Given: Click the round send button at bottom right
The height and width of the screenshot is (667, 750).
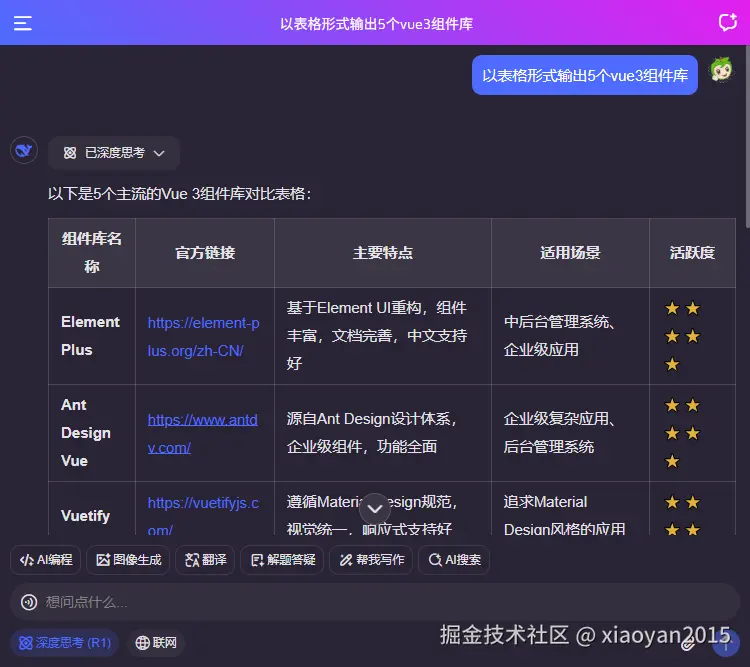Looking at the screenshot, I should [x=726, y=644].
